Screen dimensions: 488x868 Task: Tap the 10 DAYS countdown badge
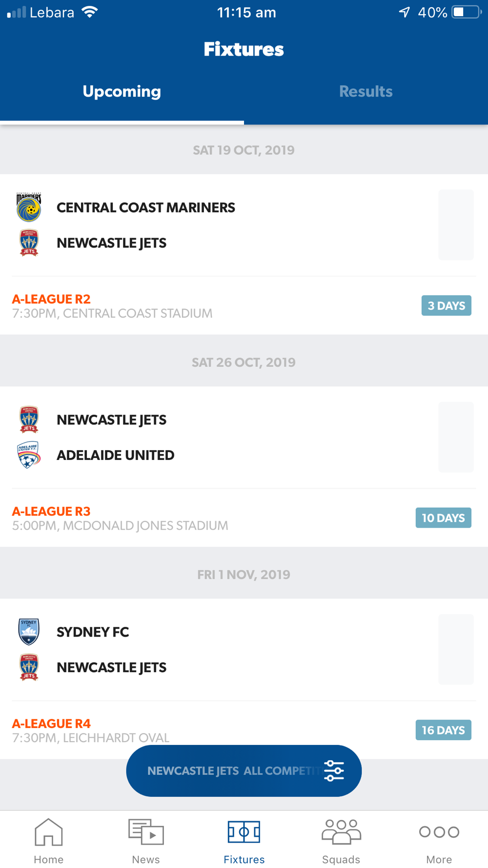click(444, 518)
